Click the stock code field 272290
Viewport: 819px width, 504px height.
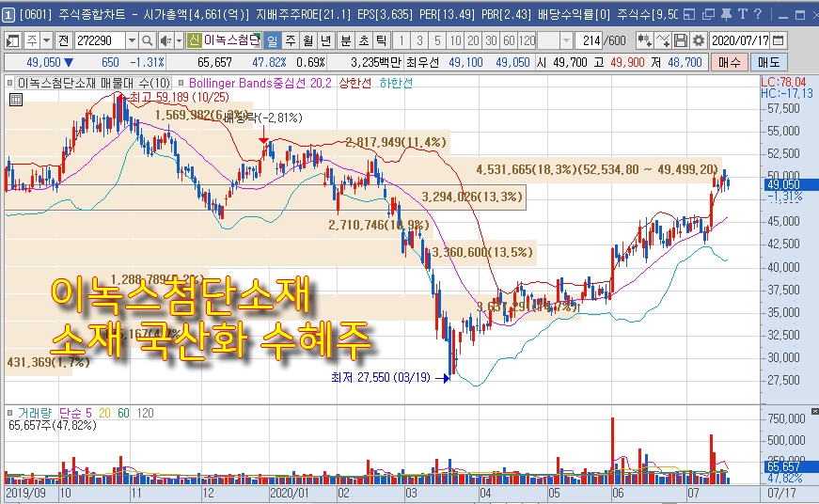point(100,40)
